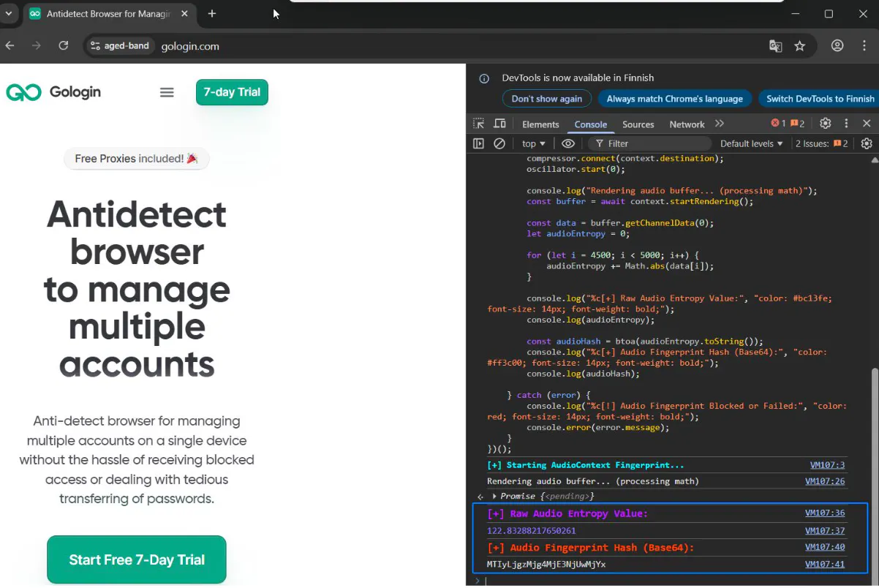The width and height of the screenshot is (879, 588).
Task: Reload the gologin.com page
Action: click(x=64, y=45)
